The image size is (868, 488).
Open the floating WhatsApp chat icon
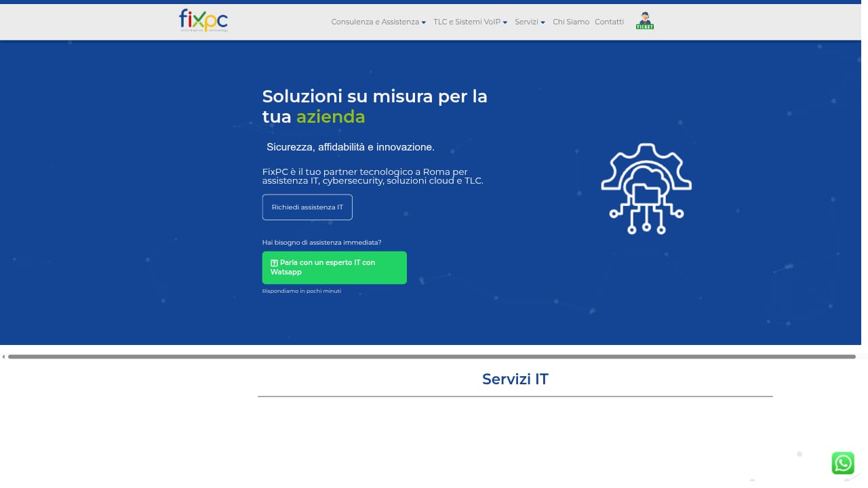pos(843,463)
